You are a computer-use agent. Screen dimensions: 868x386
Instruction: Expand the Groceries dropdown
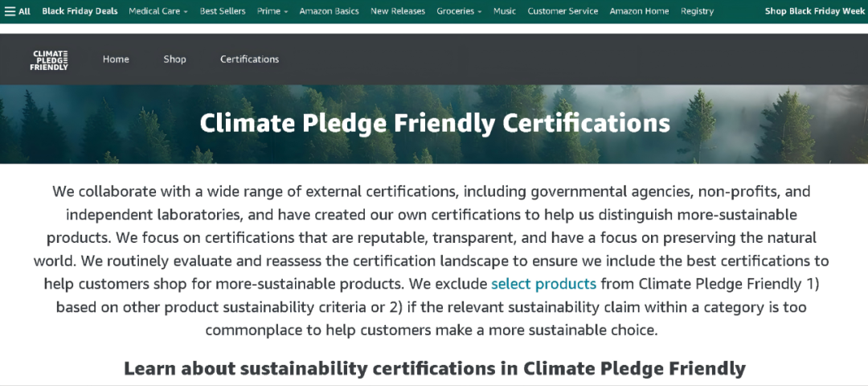click(459, 11)
